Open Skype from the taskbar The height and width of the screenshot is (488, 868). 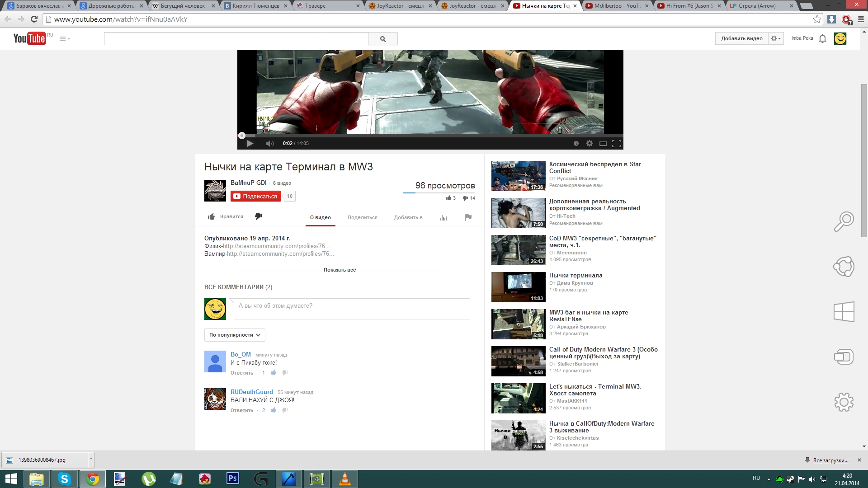pyautogui.click(x=64, y=479)
